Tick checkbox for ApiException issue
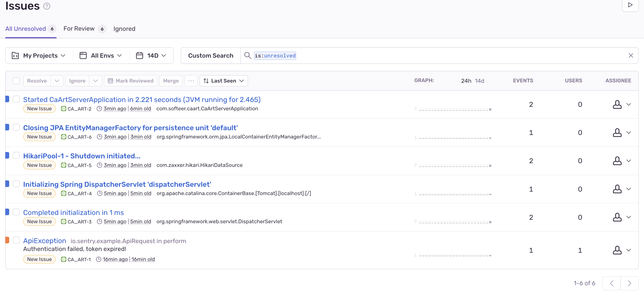 click(16, 240)
